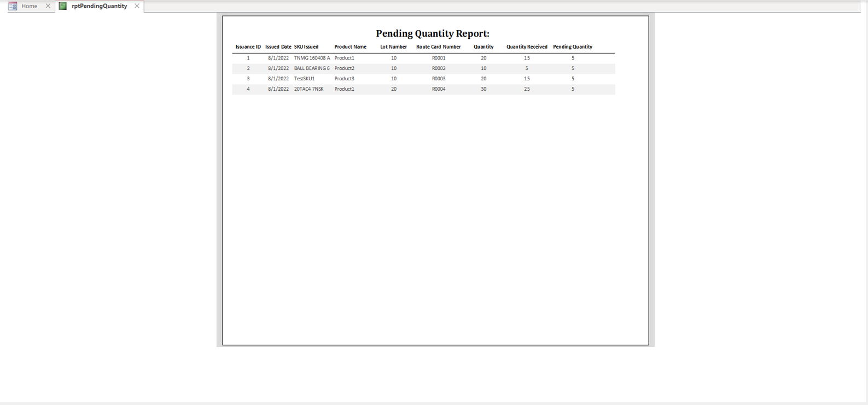Click the Pending Quantity Report title
The height and width of the screenshot is (405, 868).
click(432, 34)
